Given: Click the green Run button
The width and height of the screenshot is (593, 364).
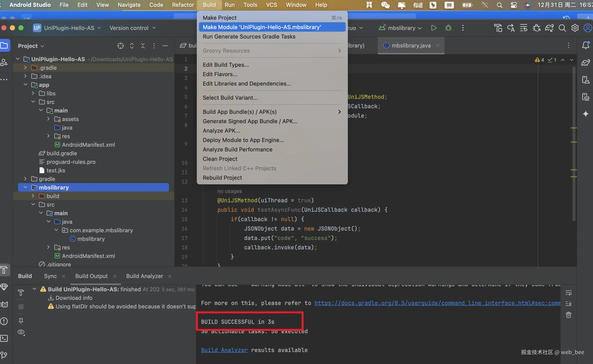Looking at the screenshot, I should click(434, 28).
